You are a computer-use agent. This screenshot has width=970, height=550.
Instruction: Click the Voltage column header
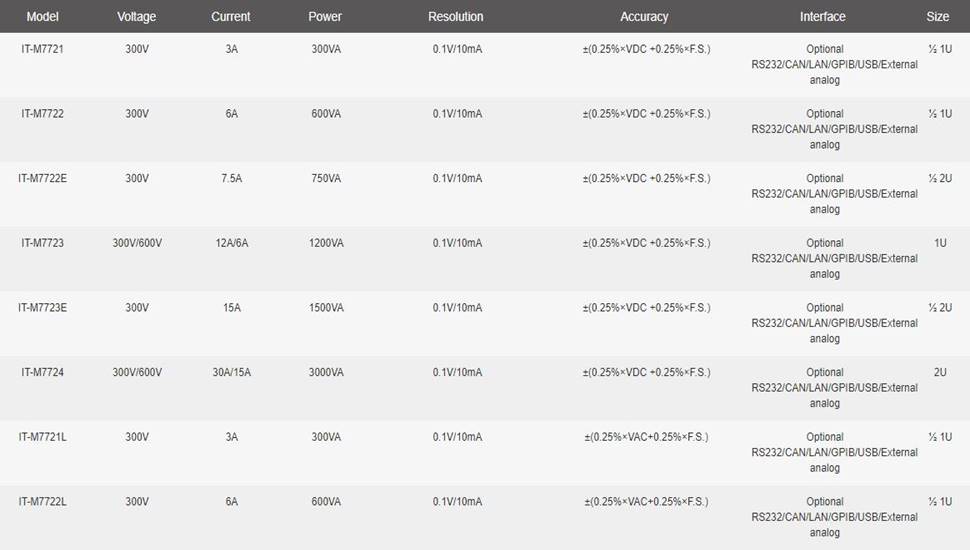pyautogui.click(x=137, y=17)
